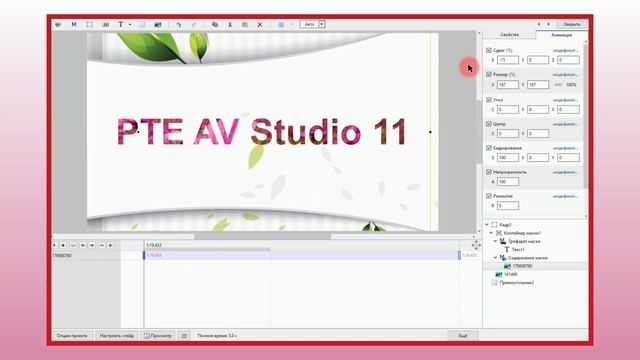Click the Сдвиг X input field
The width and height of the screenshot is (640, 360).
[508, 60]
